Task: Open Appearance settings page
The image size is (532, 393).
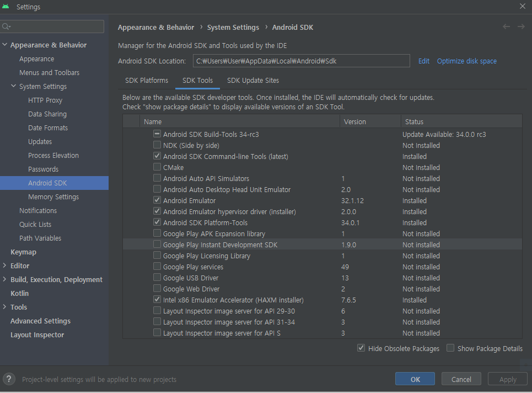Action: pyautogui.click(x=36, y=59)
